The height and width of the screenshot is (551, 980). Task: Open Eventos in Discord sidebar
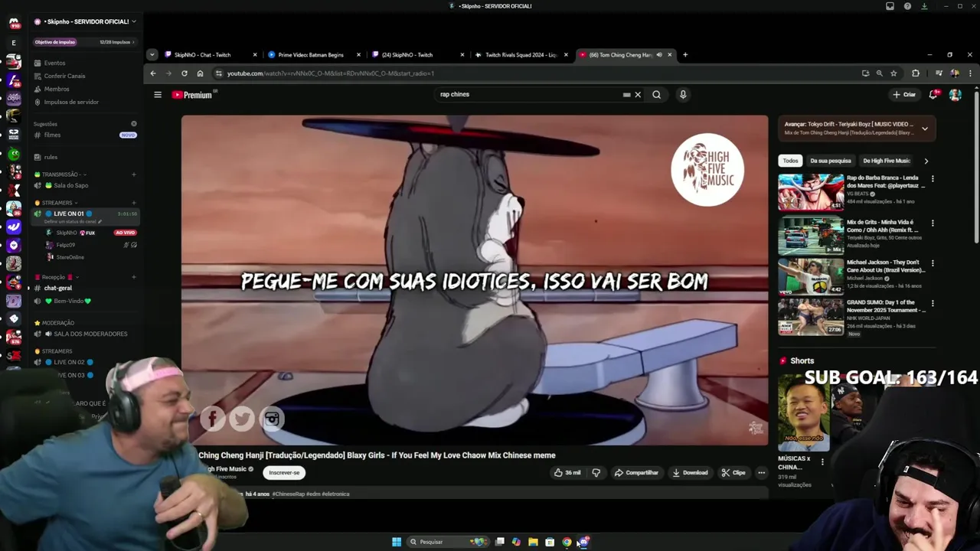tap(54, 63)
